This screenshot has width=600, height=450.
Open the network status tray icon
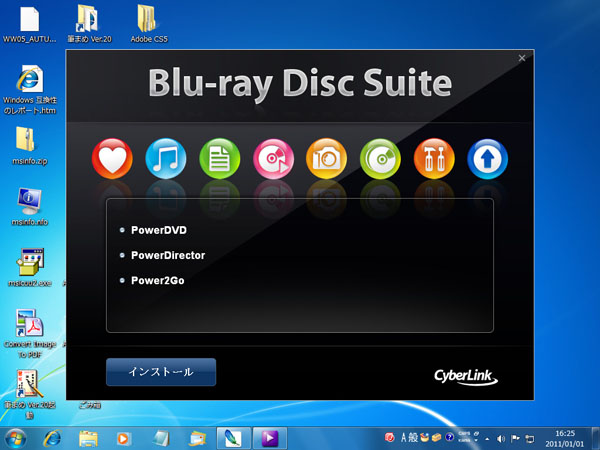coord(530,439)
